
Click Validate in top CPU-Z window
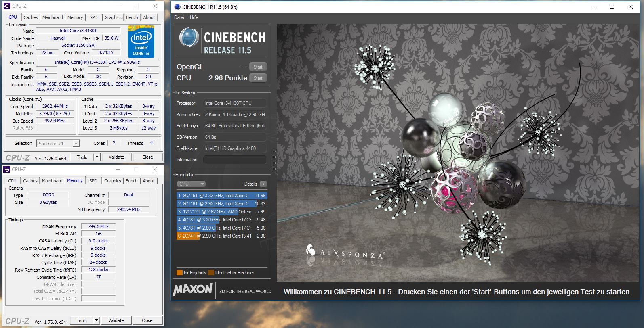116,157
